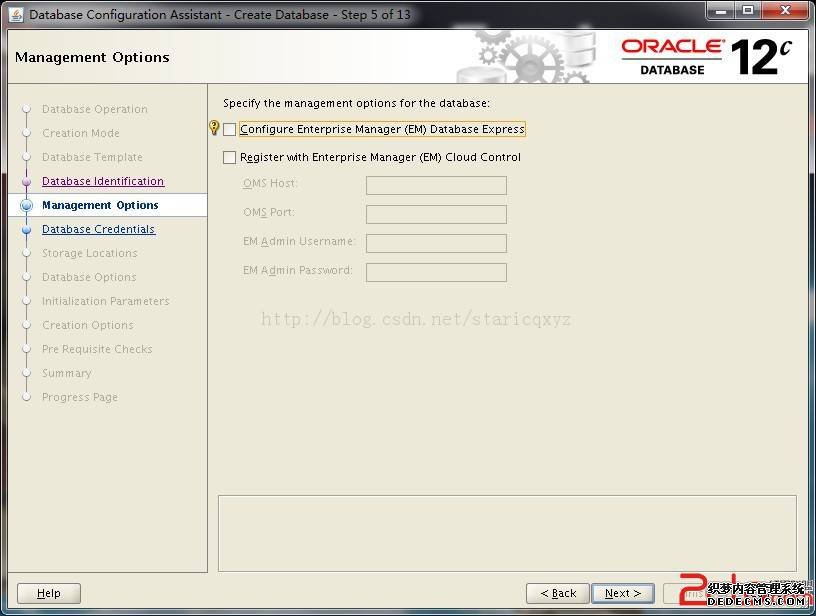The height and width of the screenshot is (616, 816).
Task: Click the Storage Locations step
Action: (x=89, y=253)
